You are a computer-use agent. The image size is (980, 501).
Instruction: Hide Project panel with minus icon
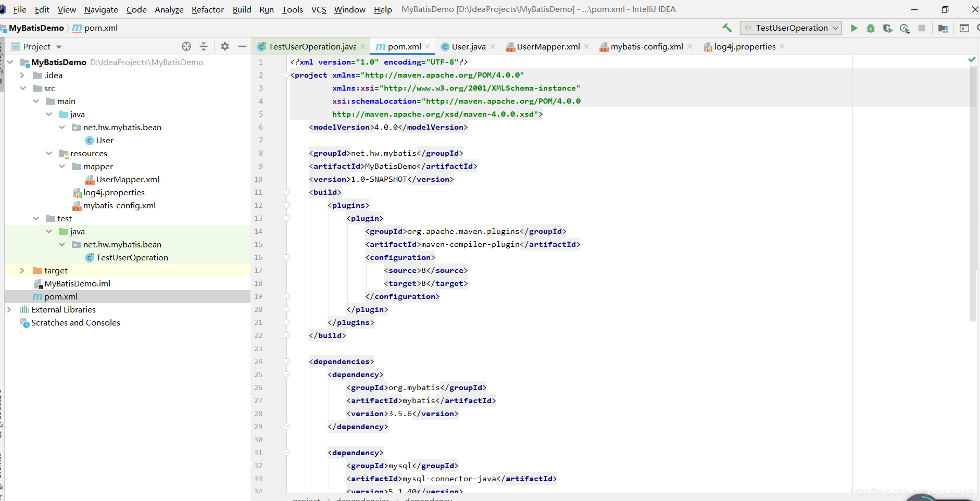click(242, 46)
